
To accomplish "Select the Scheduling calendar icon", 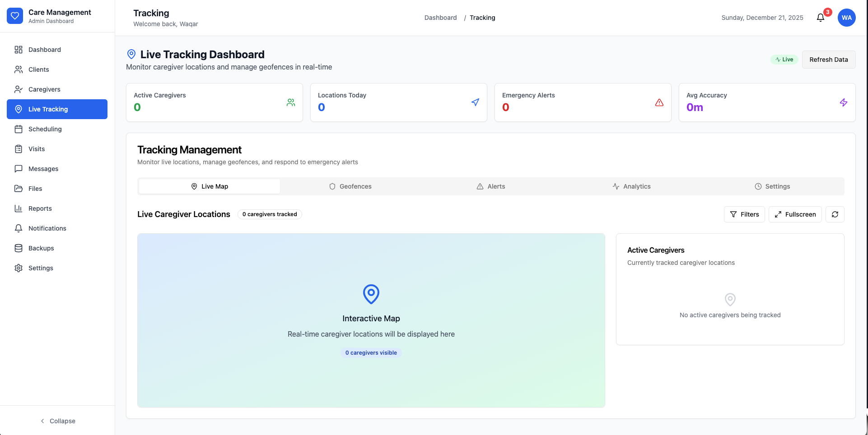I will coord(18,129).
